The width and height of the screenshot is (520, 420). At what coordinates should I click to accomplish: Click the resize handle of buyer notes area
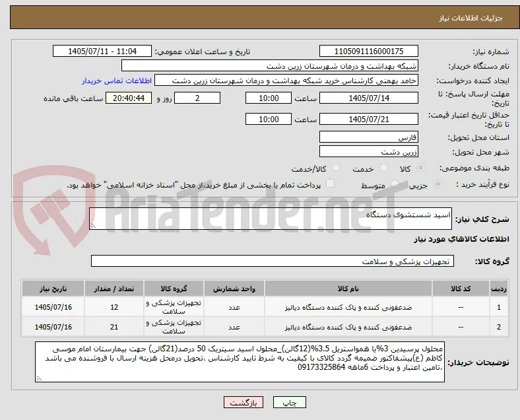coord(39,378)
